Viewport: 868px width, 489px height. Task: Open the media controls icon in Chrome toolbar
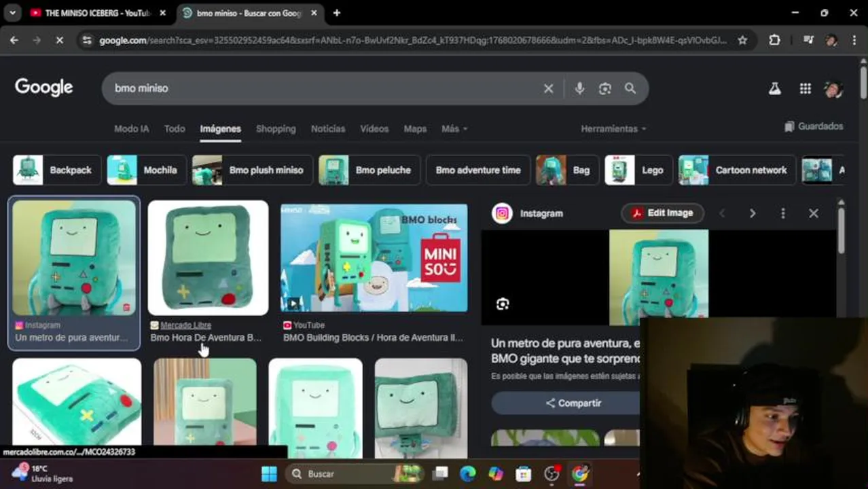click(808, 40)
